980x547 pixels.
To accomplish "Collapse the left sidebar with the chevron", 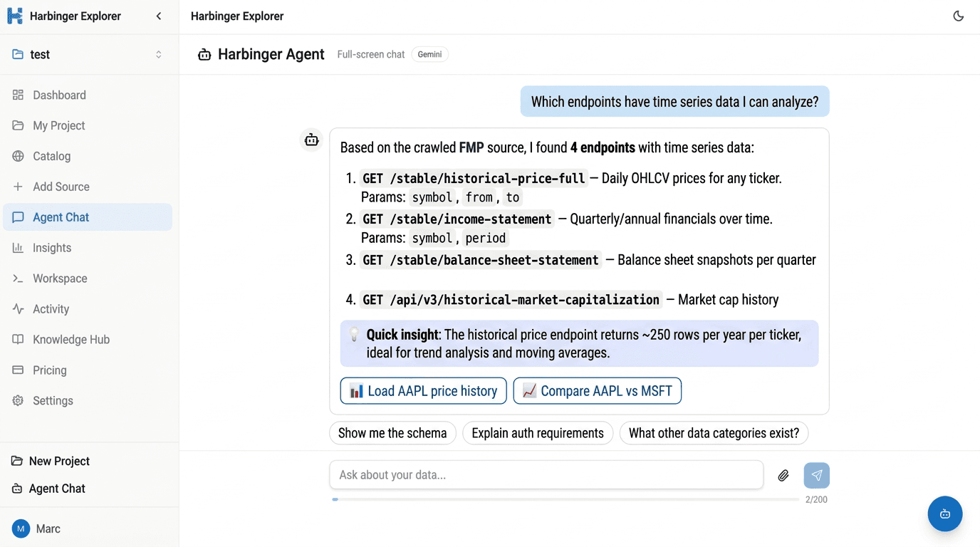I will point(158,16).
